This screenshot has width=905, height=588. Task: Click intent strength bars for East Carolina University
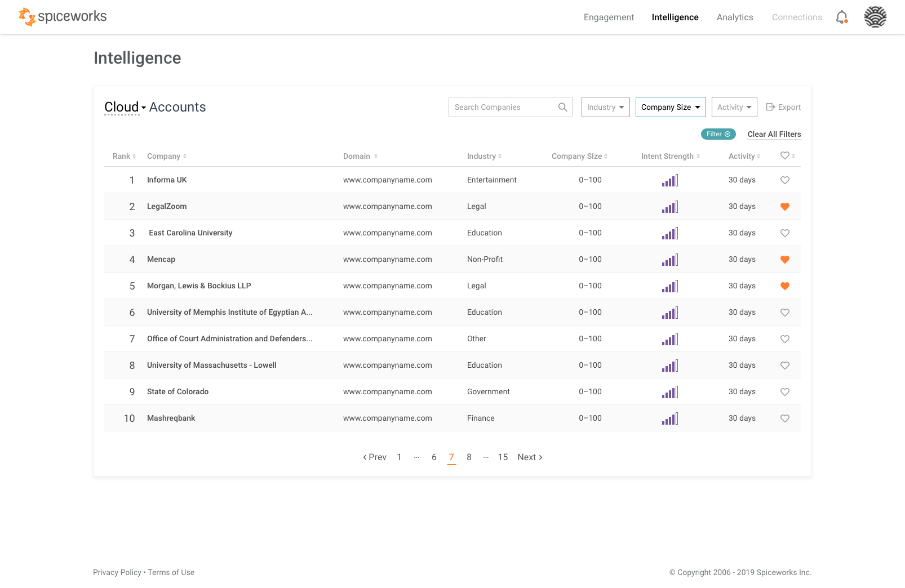tap(670, 233)
